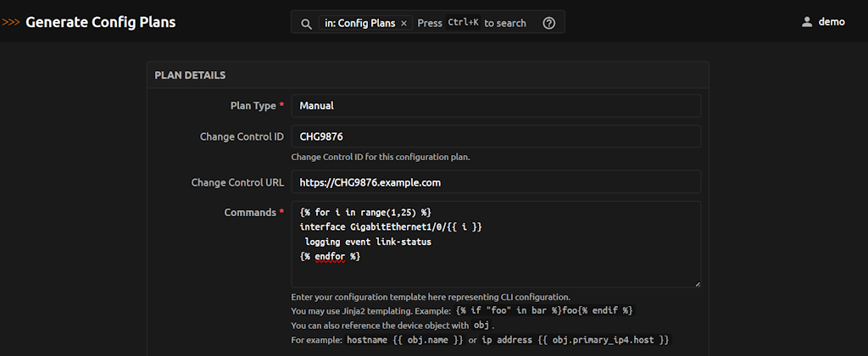Click the Change Control URL label

tap(237, 183)
